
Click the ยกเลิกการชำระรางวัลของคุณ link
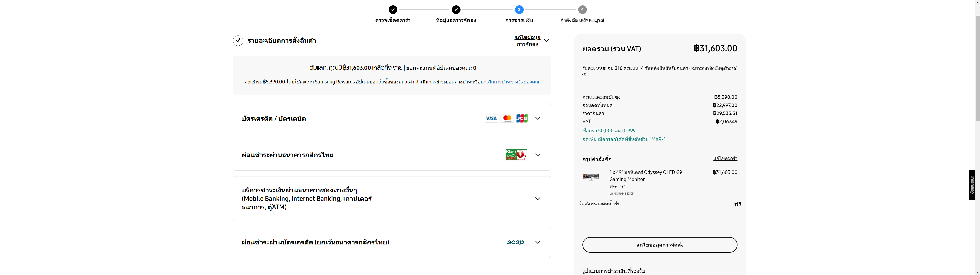(510, 82)
